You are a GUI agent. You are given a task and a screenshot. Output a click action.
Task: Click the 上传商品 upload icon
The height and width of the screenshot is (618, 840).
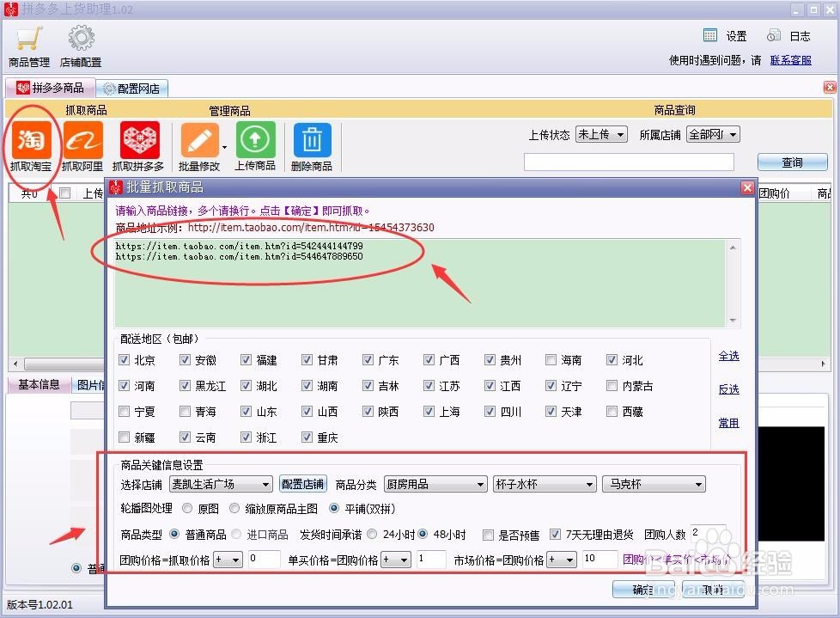point(255,141)
